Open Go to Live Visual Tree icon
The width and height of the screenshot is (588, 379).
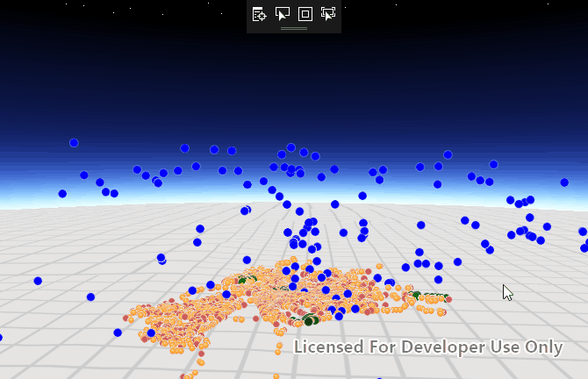pos(259,14)
